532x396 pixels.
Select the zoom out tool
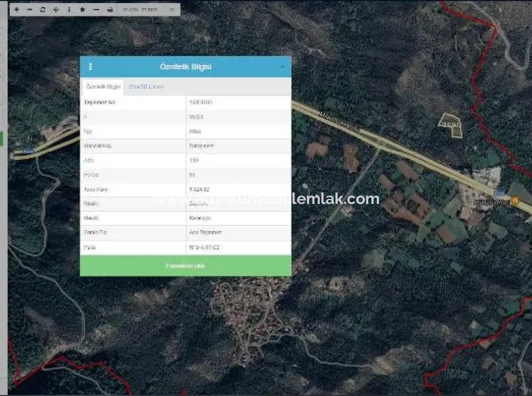coord(29,9)
